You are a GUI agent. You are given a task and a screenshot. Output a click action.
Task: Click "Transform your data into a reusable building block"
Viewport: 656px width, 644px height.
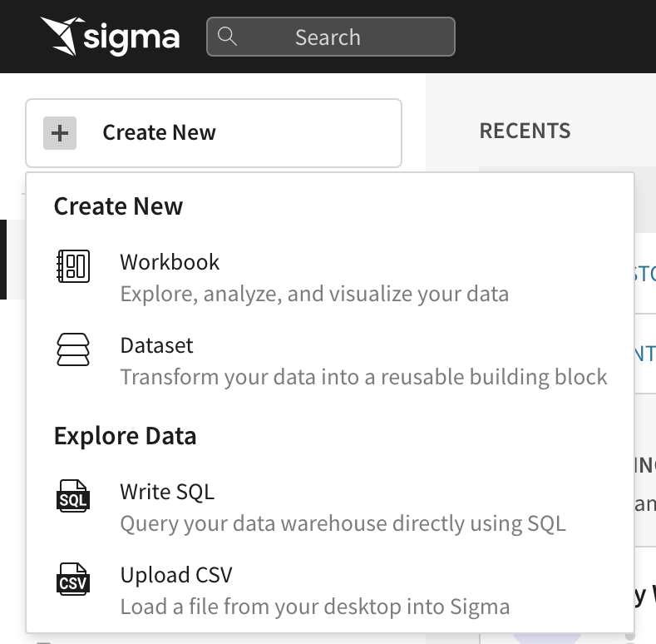point(363,377)
